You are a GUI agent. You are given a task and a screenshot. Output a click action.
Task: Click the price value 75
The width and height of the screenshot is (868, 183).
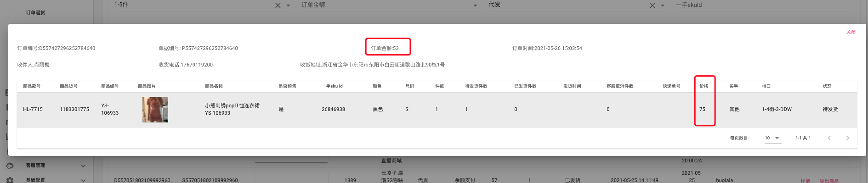pos(702,110)
